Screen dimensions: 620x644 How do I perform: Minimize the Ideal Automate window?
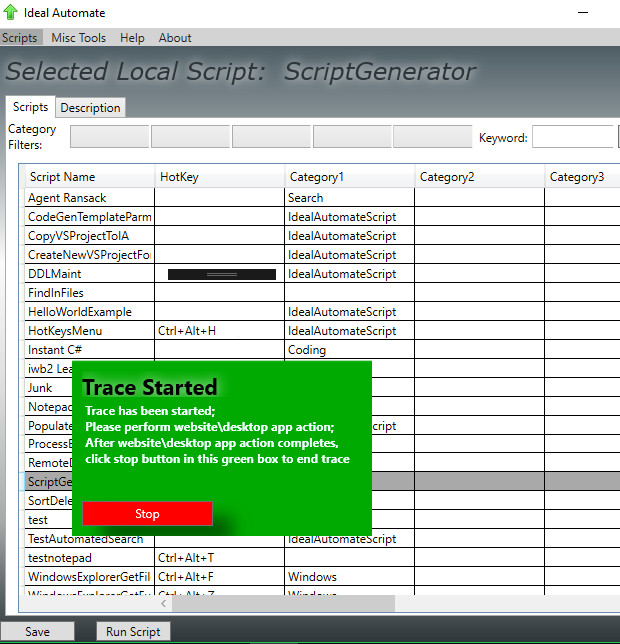click(583, 13)
